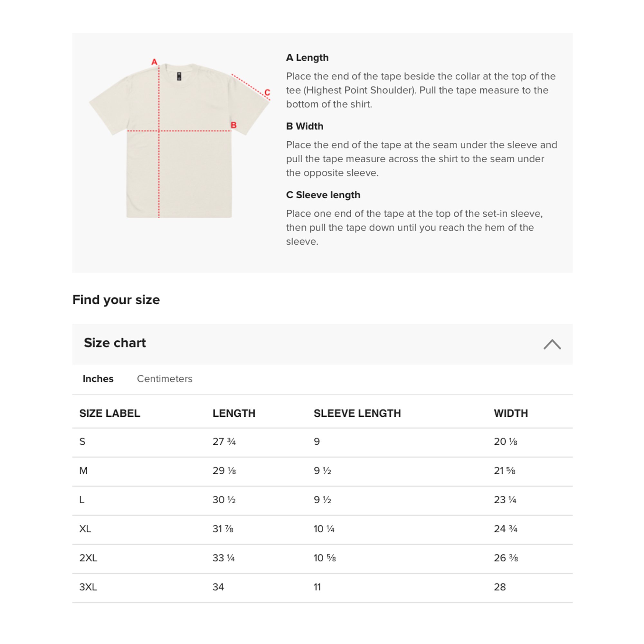Select the Inches tab
The image size is (644, 644).
98,379
